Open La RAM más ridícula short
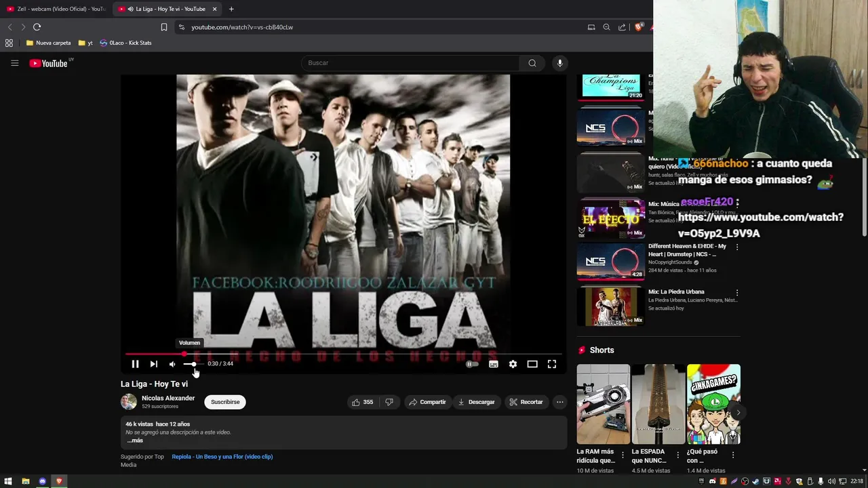 coord(603,405)
